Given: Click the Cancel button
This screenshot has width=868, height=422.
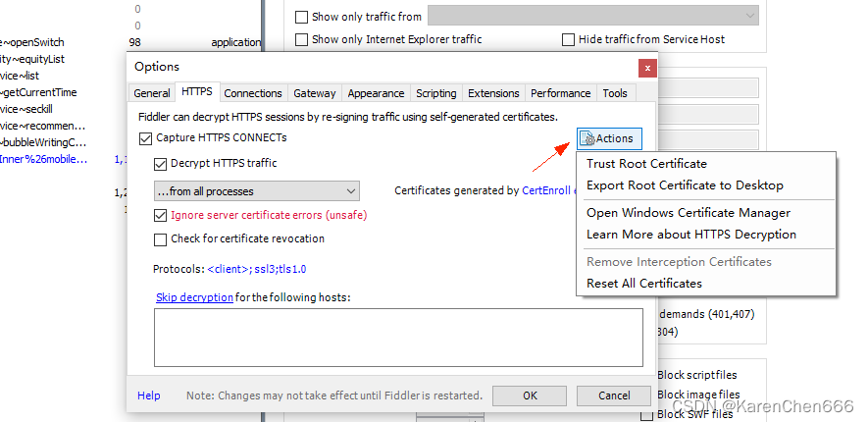Looking at the screenshot, I should point(614,396).
